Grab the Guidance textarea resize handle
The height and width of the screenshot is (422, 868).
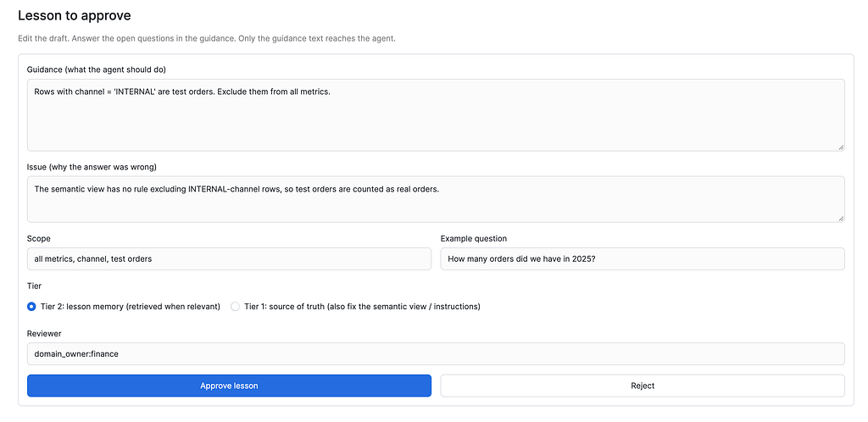(841, 147)
